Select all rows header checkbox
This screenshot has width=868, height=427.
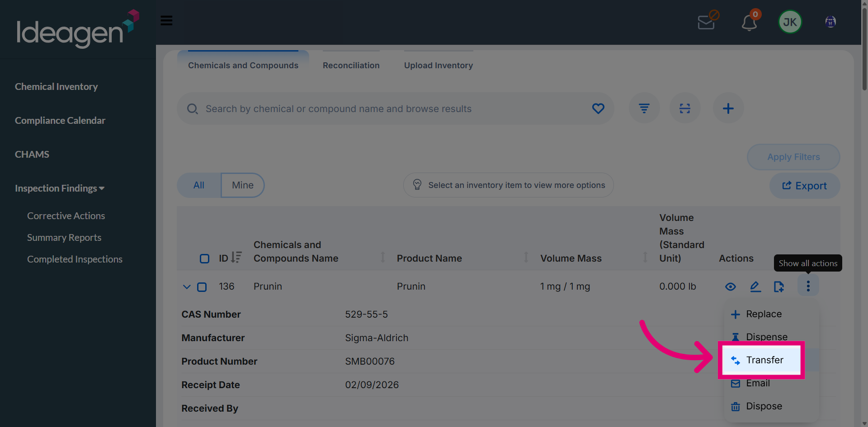[204, 258]
